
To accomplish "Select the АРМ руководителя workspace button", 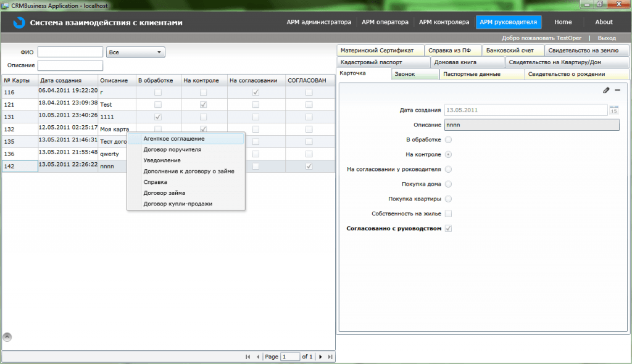I will 509,22.
